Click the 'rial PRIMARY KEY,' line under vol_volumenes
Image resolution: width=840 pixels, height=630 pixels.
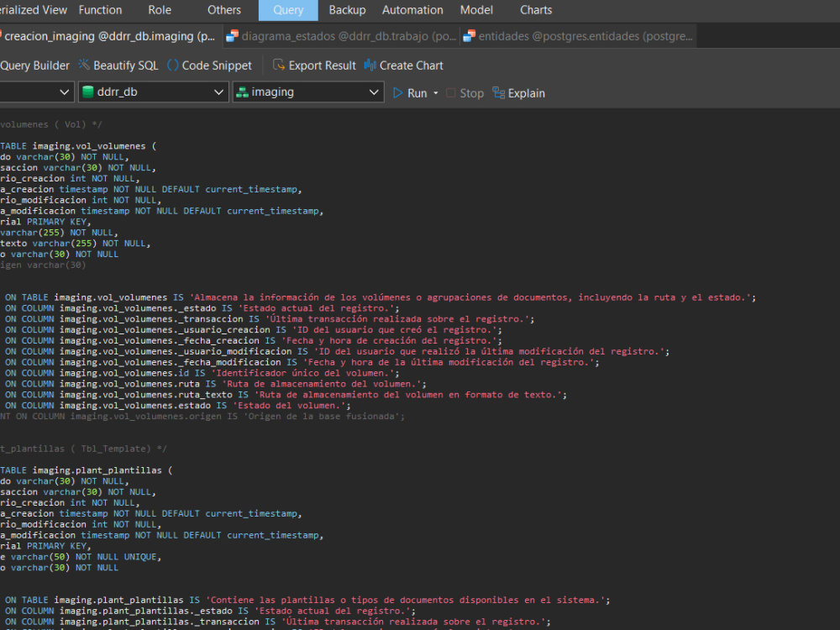tap(45, 222)
